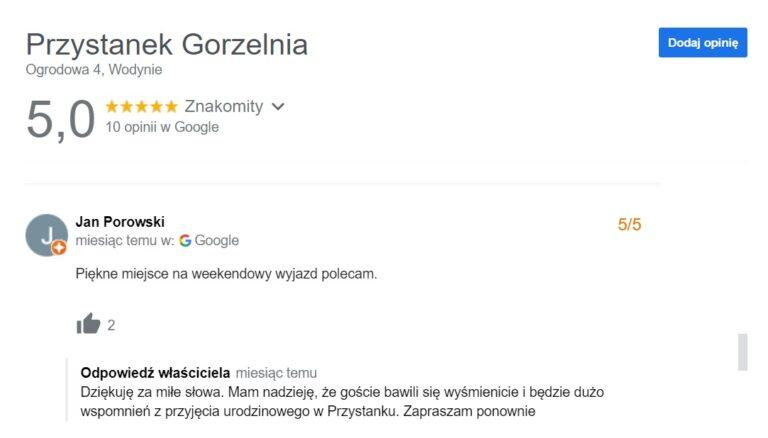This screenshot has width=768, height=438.
Task: Click the Odpowiedź właściciela heading
Action: click(155, 373)
